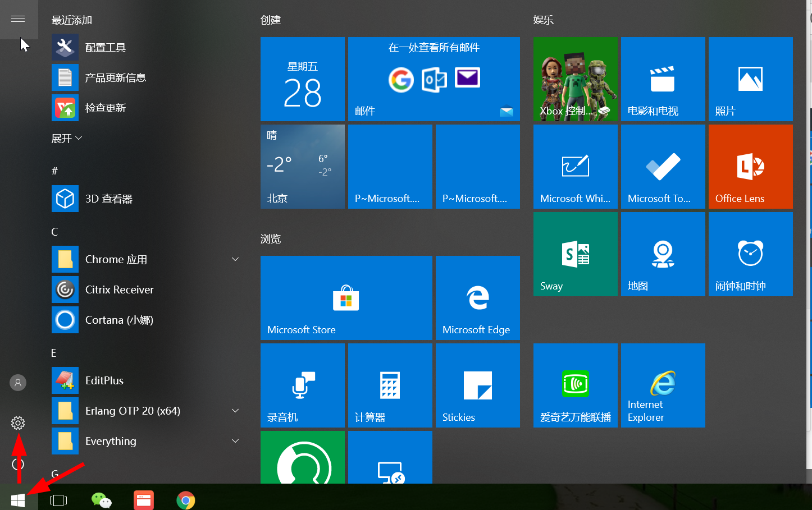Open 电影和电视 tile

(663, 79)
